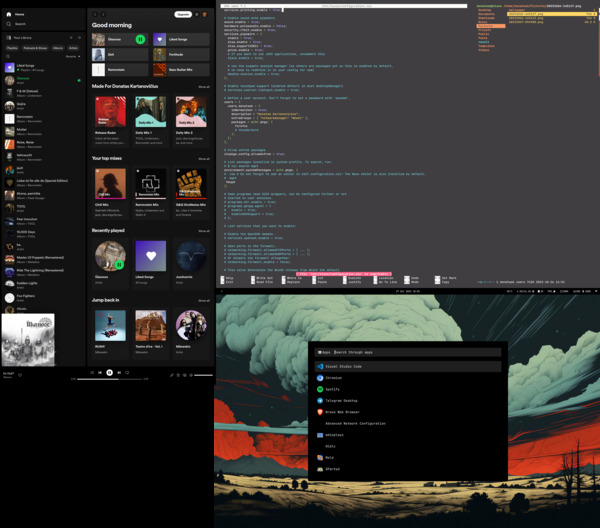The height and width of the screenshot is (528, 600).
Task: Filter the library by Podcasts & Shows
Action: [x=35, y=48]
